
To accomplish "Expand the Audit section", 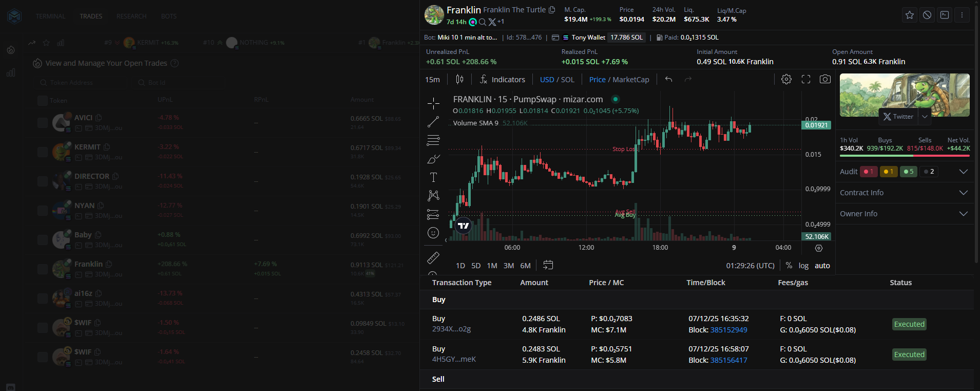I will tap(963, 172).
